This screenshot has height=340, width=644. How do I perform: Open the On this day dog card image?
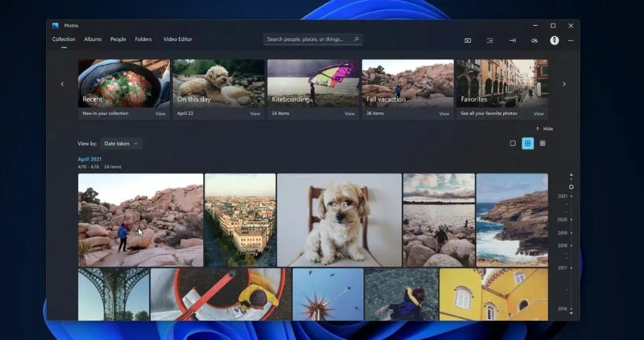(x=218, y=83)
